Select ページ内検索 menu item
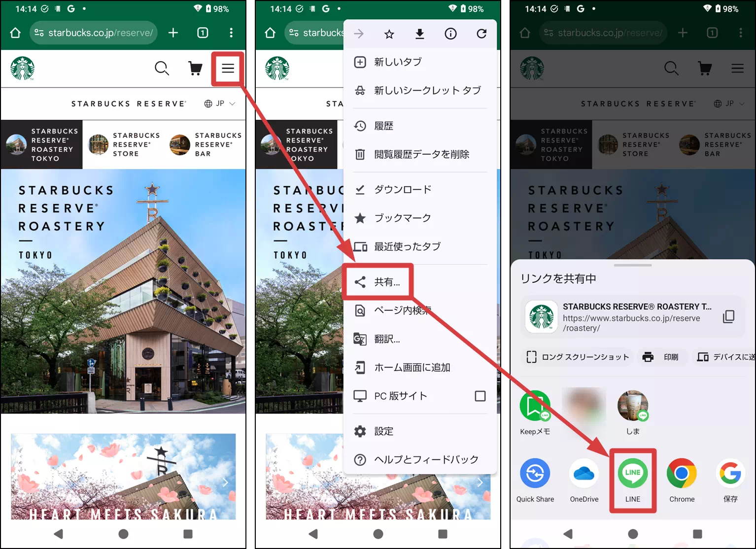The height and width of the screenshot is (549, 756). tap(420, 310)
